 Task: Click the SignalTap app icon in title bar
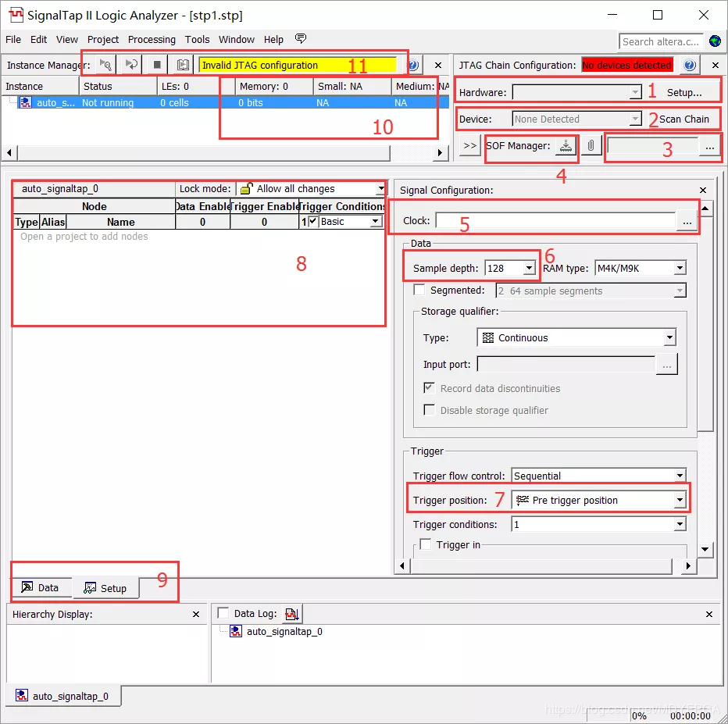click(x=16, y=15)
